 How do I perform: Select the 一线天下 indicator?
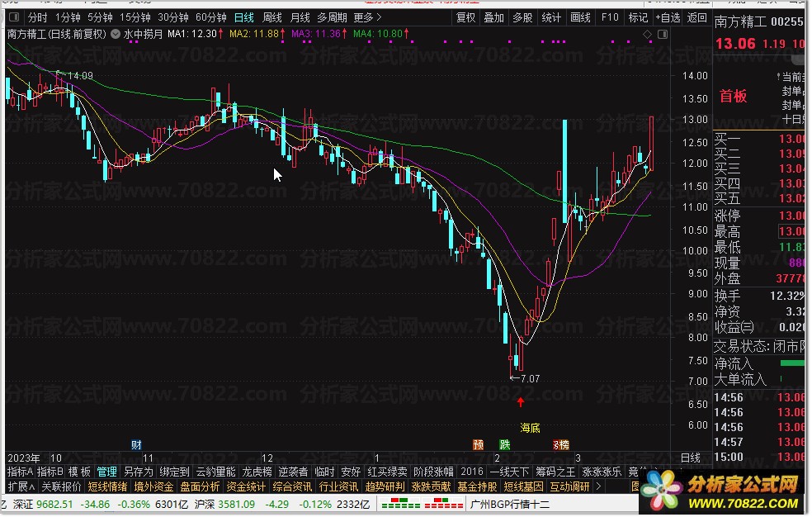point(510,472)
